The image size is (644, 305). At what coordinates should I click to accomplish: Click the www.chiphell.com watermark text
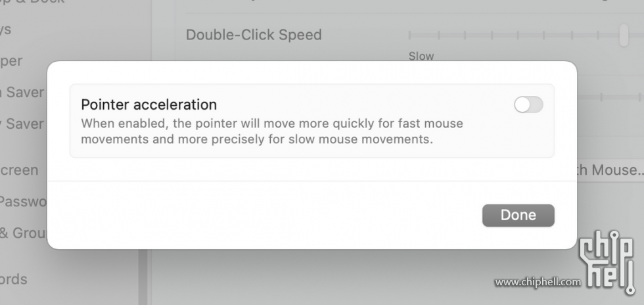click(538, 282)
